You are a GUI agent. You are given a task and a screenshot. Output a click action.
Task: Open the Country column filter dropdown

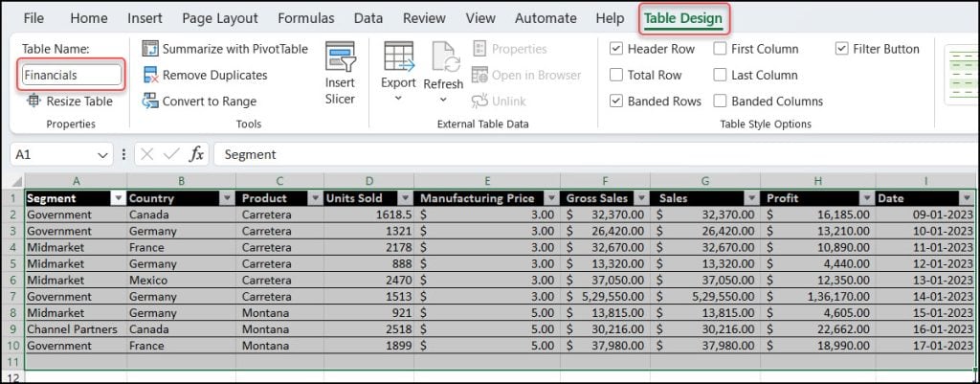coord(228,198)
